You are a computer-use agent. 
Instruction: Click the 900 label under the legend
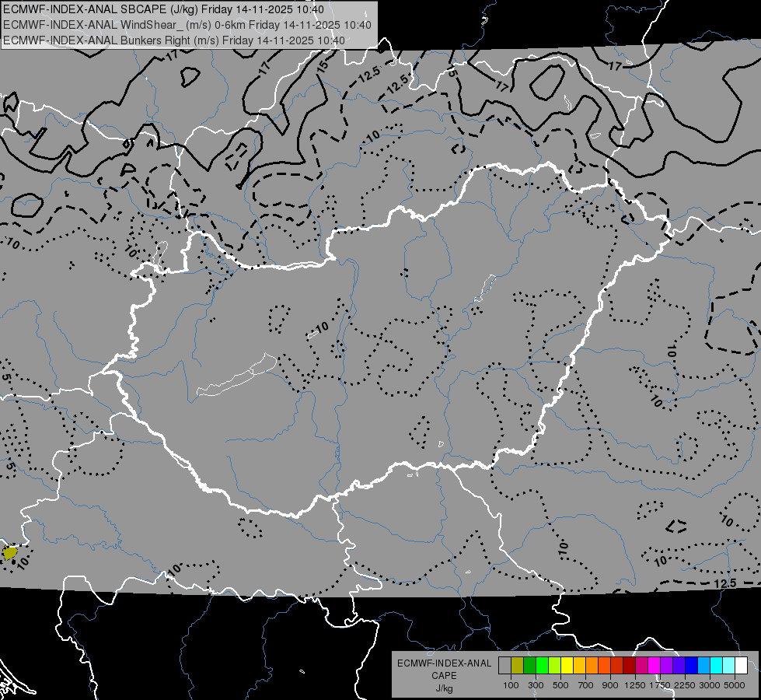(x=610, y=685)
